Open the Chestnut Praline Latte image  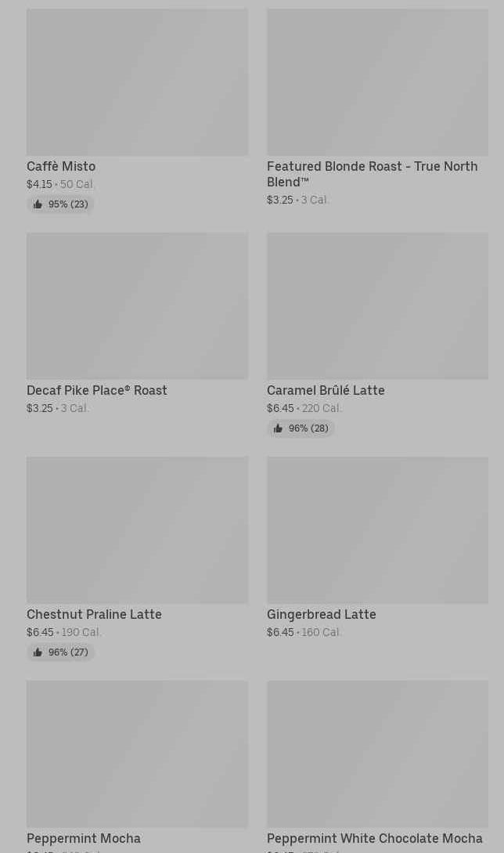(137, 530)
